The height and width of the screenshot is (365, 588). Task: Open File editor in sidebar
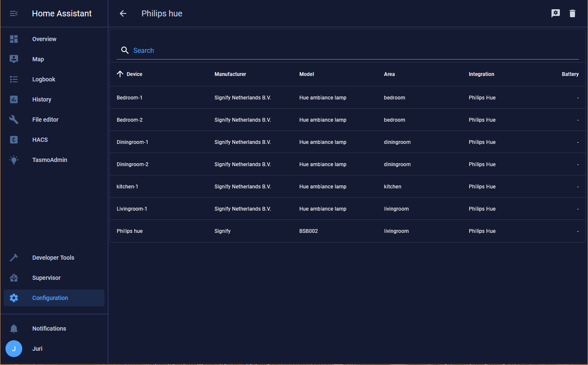coord(54,120)
